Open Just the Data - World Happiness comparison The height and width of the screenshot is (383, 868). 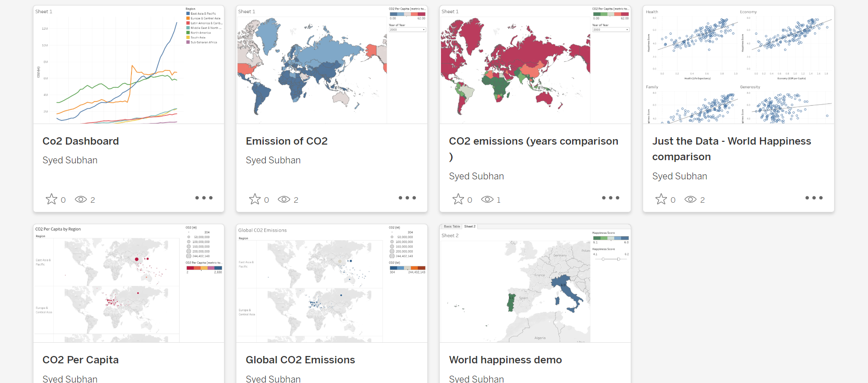(732, 149)
